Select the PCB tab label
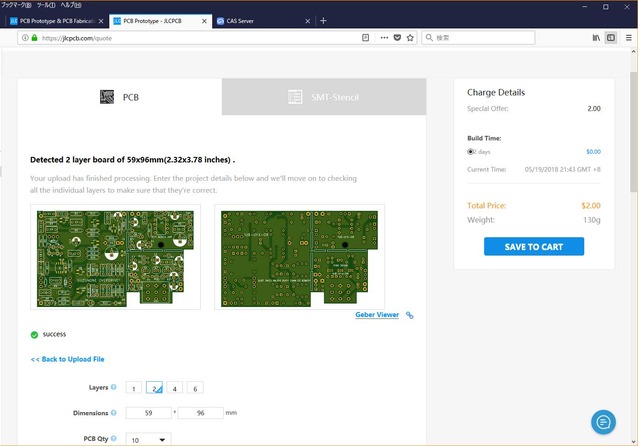This screenshot has width=638, height=446. pyautogui.click(x=131, y=97)
